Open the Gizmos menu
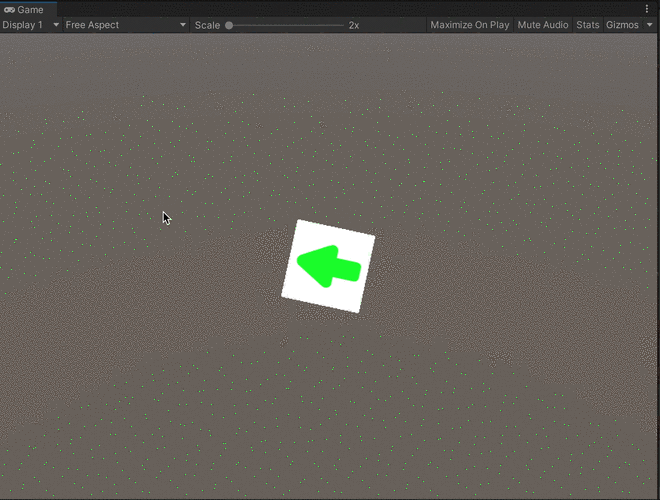Screen dimensions: 660x500 pyautogui.click(x=622, y=25)
